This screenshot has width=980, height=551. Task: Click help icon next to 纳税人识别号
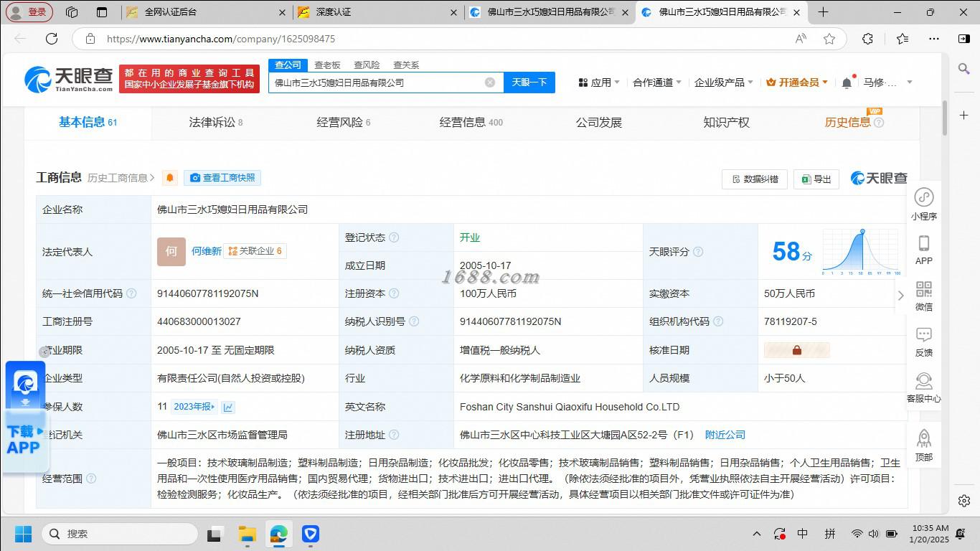(414, 321)
